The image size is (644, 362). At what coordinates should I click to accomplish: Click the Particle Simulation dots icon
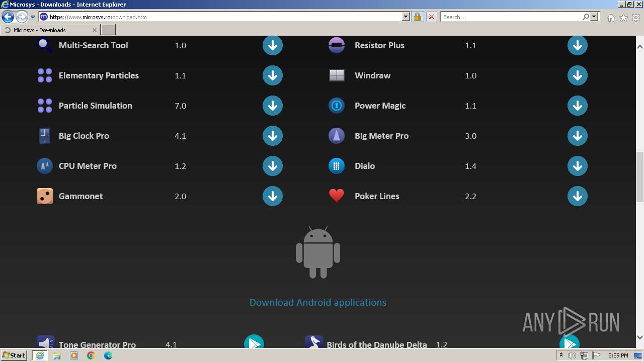pos(45,106)
